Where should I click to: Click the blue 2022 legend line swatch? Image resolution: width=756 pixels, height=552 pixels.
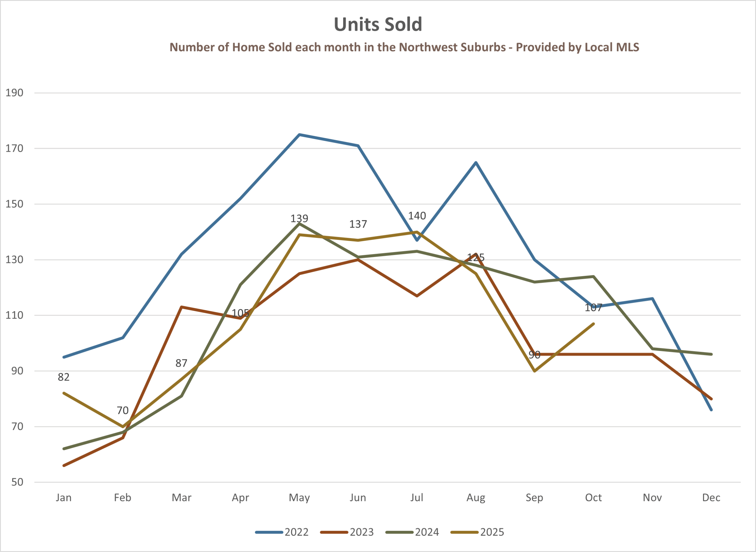click(x=269, y=532)
